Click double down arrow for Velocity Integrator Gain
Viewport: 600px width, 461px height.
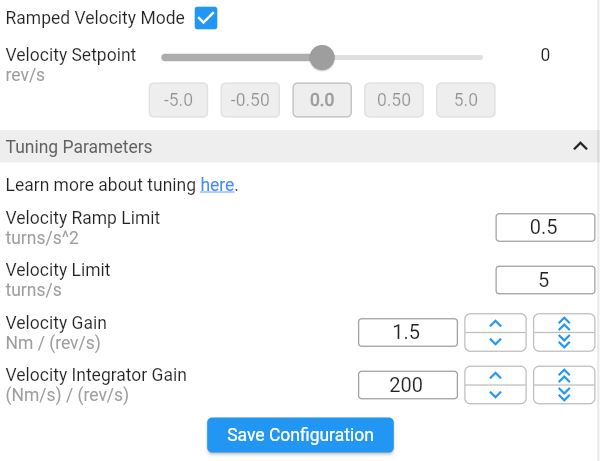tap(564, 394)
